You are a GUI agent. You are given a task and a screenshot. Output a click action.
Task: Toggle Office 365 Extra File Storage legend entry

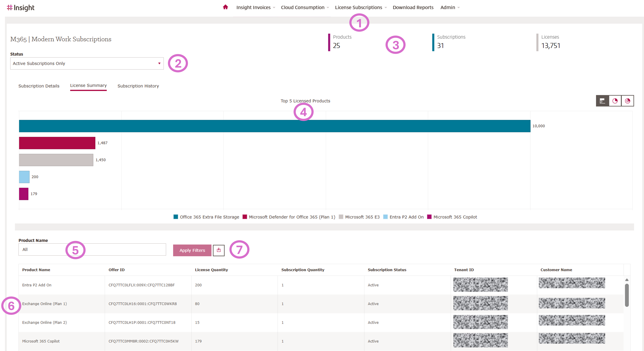click(206, 217)
